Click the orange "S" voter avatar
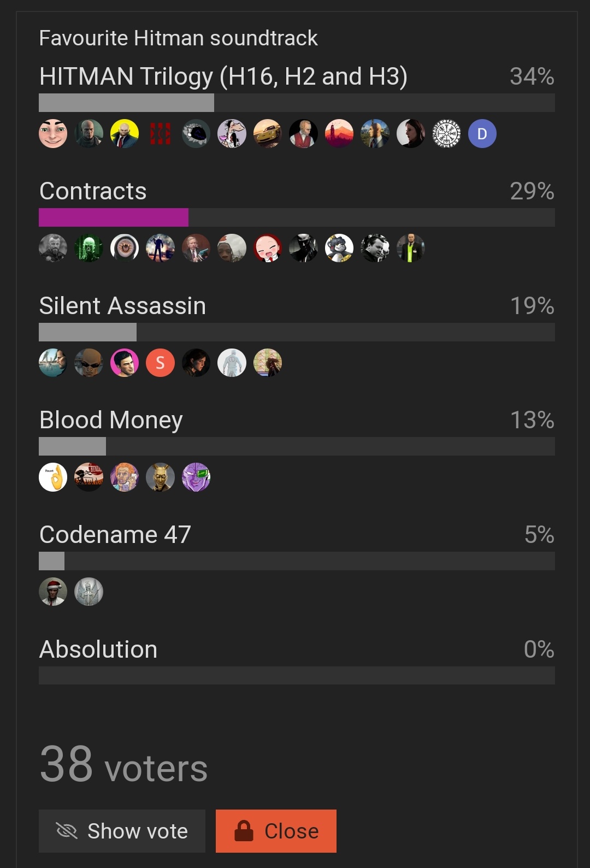Image resolution: width=590 pixels, height=868 pixels. click(x=160, y=363)
